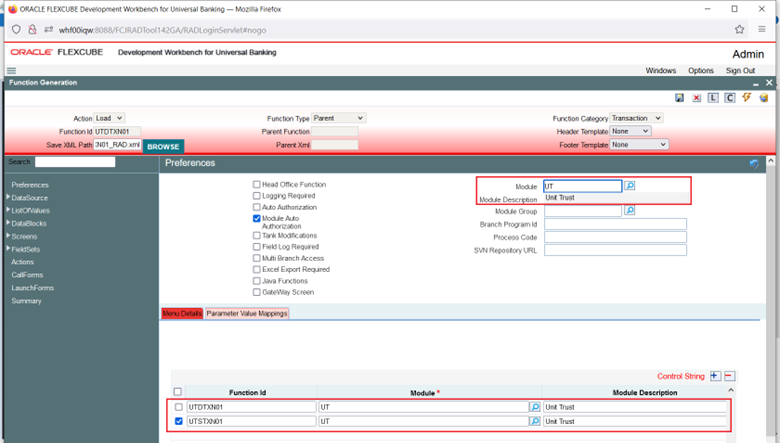This screenshot has width=780, height=443.
Task: Expand the FieldSets tree node
Action: 8,249
